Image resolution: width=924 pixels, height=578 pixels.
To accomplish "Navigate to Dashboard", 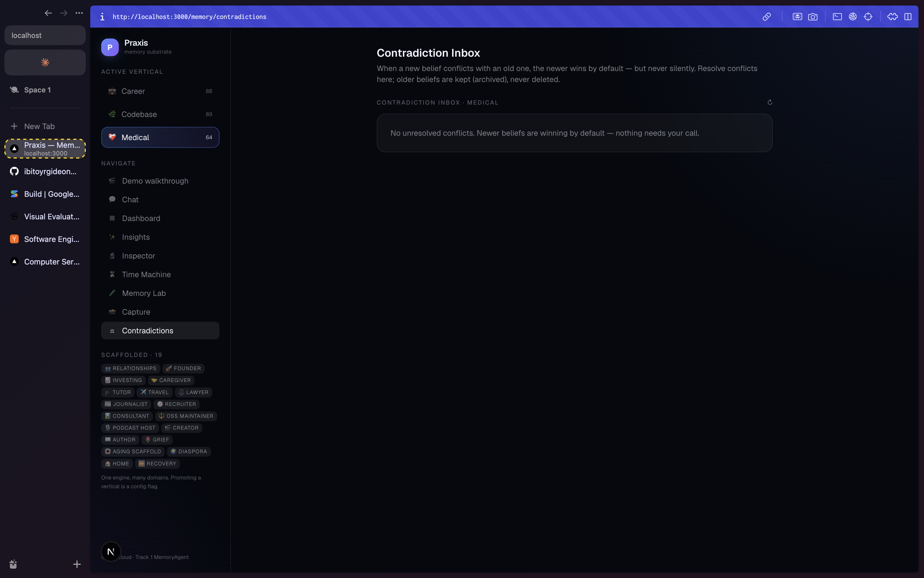I will pyautogui.click(x=160, y=218).
